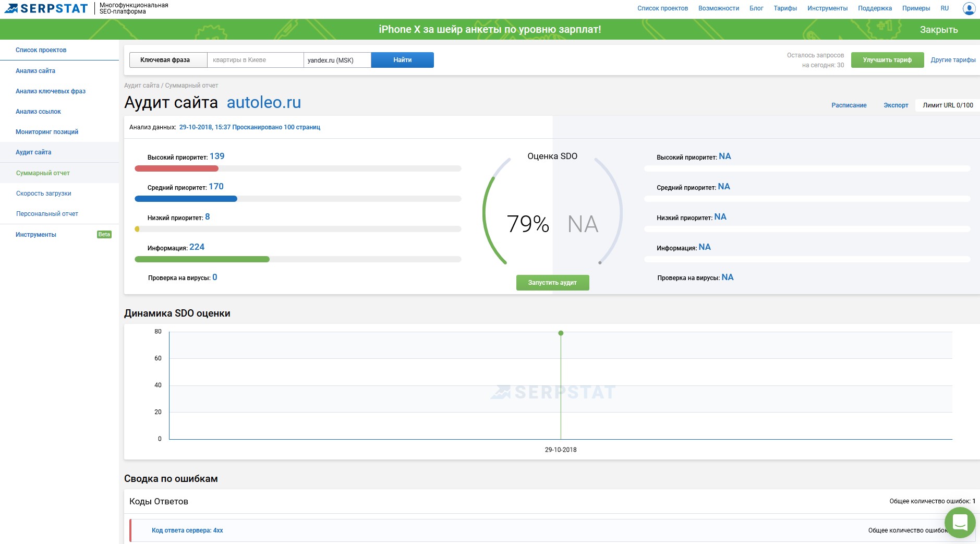980x544 pixels.
Task: Click the Лимит URL 0/100 indicator
Action: point(948,105)
